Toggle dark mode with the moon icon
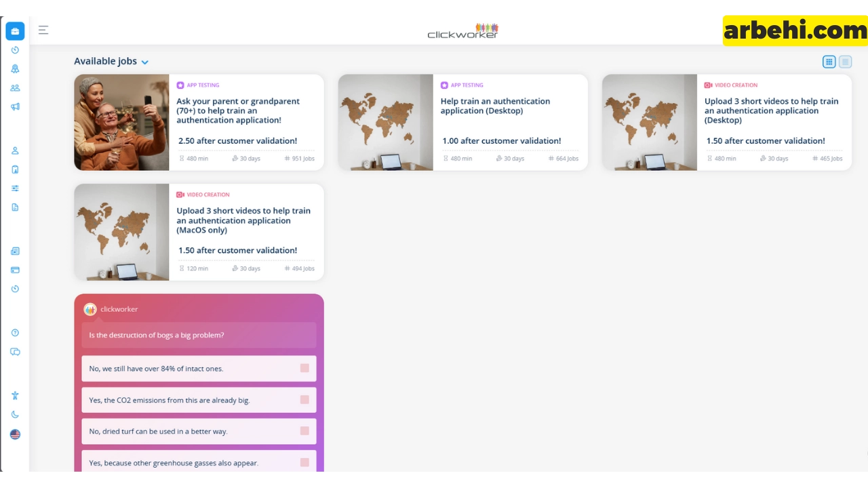This screenshot has height=488, width=868. [x=15, y=415]
